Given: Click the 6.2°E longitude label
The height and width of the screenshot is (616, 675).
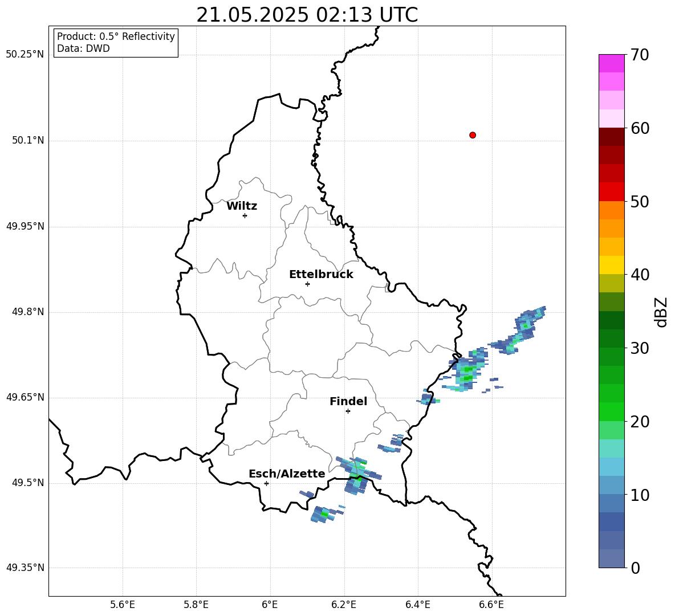Looking at the screenshot, I should [344, 605].
